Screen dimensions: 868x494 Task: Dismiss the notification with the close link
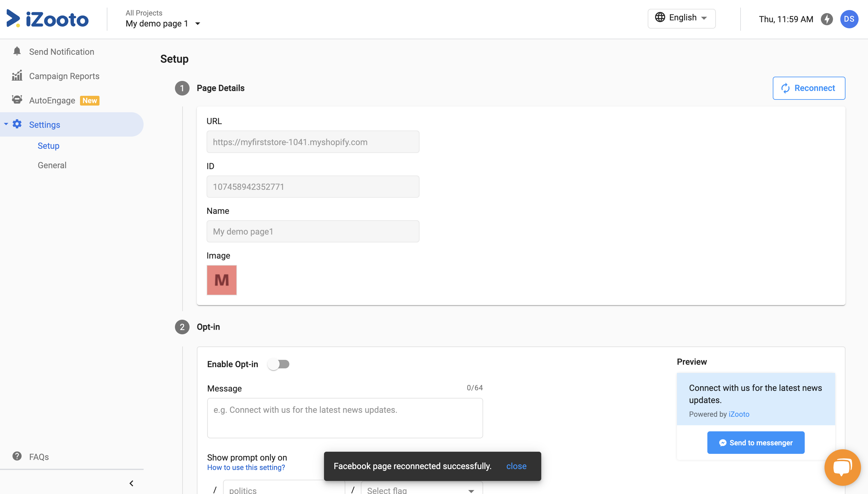click(516, 466)
